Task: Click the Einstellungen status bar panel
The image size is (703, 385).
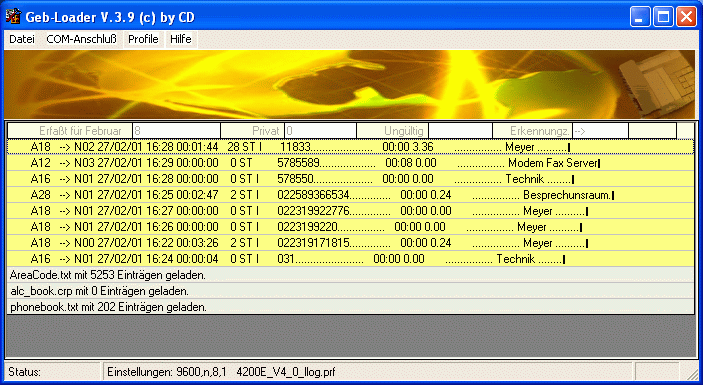Action: tap(367, 372)
